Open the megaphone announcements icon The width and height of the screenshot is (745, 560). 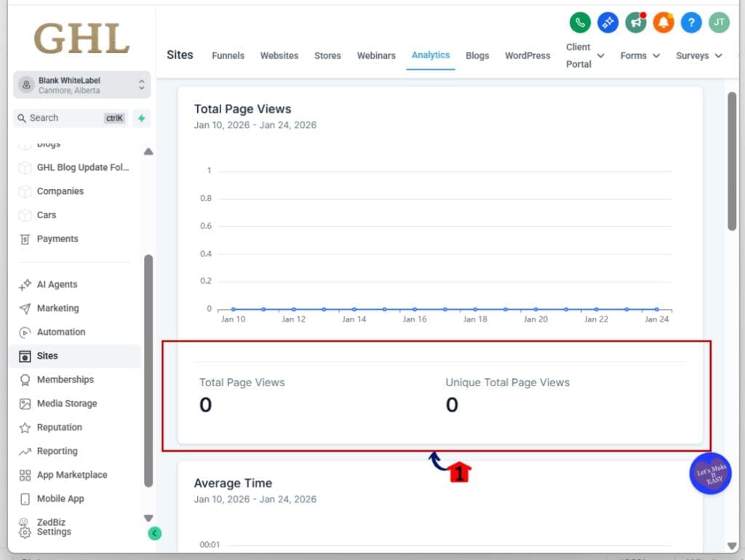pyautogui.click(x=636, y=23)
